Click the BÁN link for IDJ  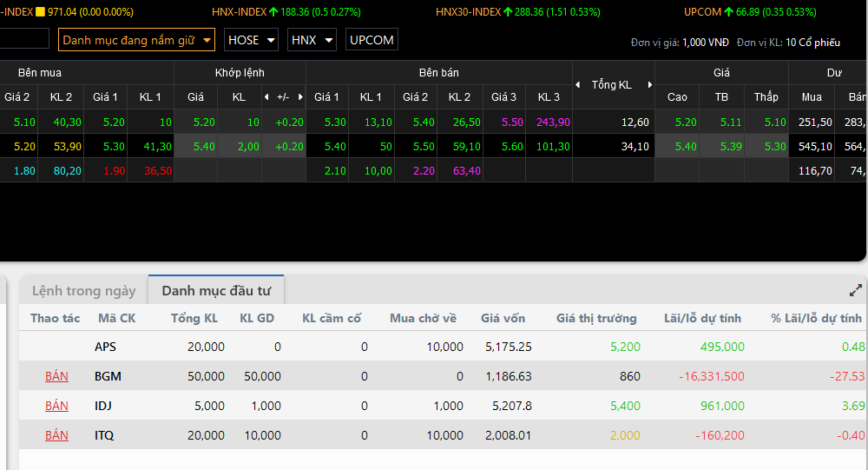(x=56, y=406)
